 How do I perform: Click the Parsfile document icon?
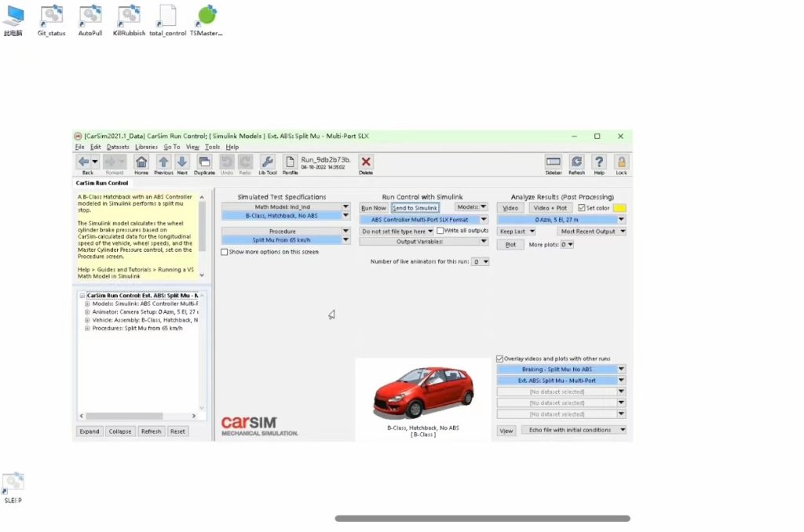tap(289, 163)
